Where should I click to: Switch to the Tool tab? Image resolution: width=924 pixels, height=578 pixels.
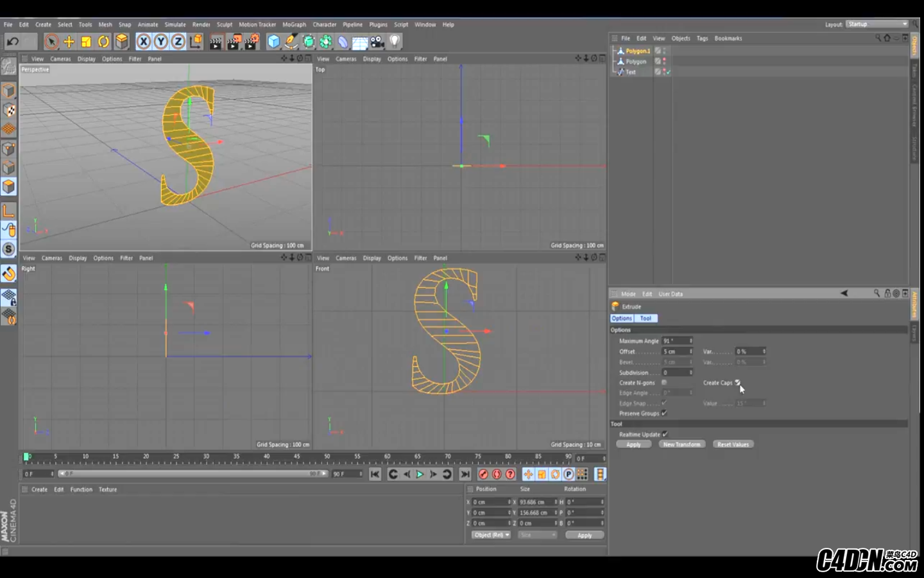[x=646, y=319]
